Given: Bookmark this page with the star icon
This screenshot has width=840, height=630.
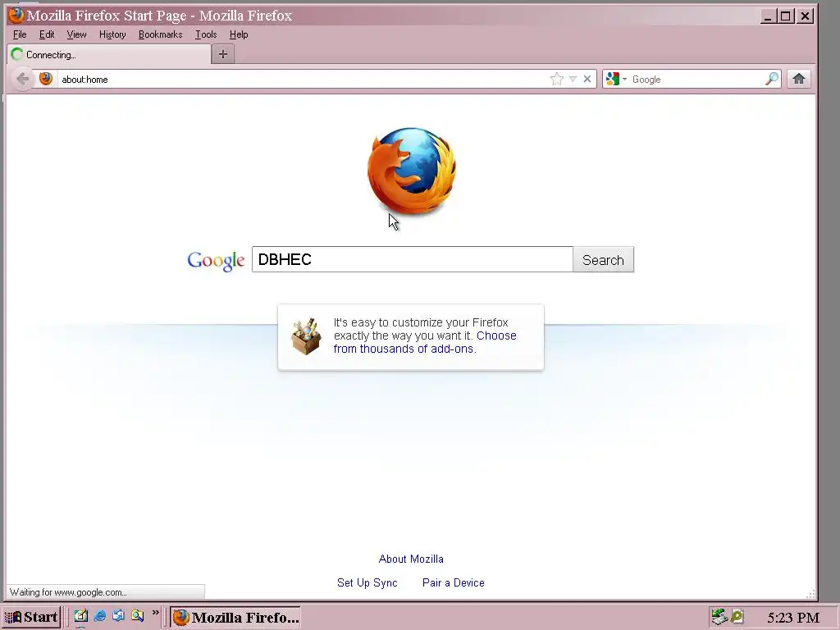Looking at the screenshot, I should (x=557, y=80).
